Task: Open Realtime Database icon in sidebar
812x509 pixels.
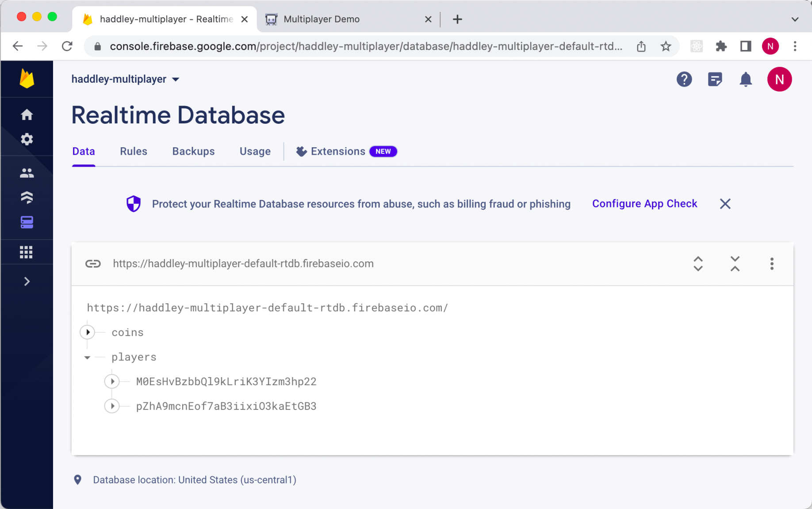Action: [x=27, y=222]
